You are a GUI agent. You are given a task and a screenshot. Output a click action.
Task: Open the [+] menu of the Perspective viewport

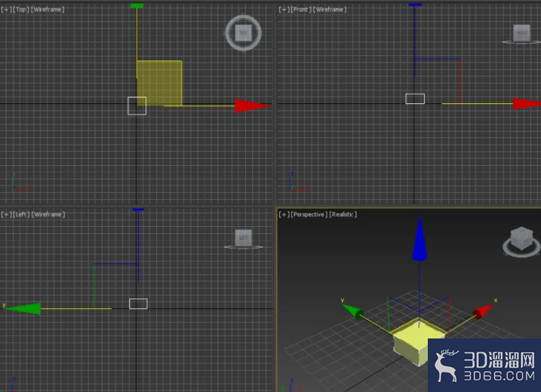pos(284,214)
